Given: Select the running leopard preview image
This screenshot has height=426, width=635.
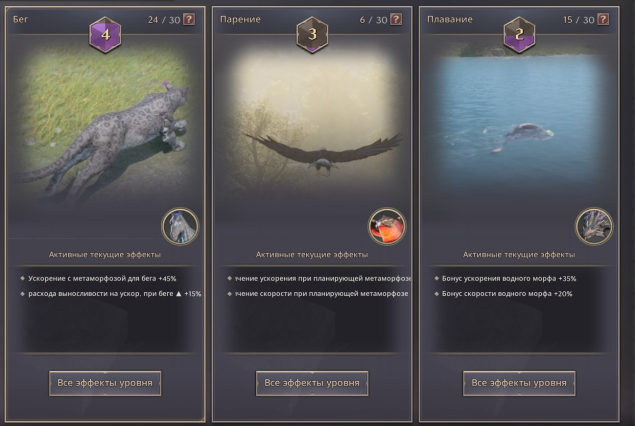Looking at the screenshot, I should point(105,121).
